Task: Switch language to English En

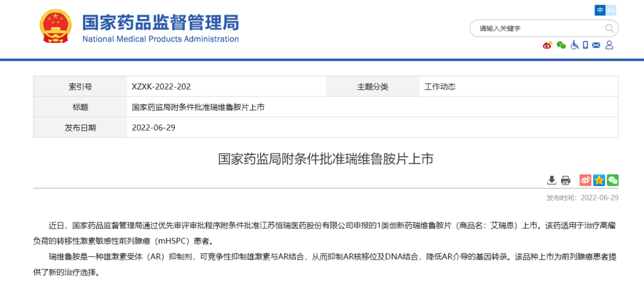Action: click(611, 10)
